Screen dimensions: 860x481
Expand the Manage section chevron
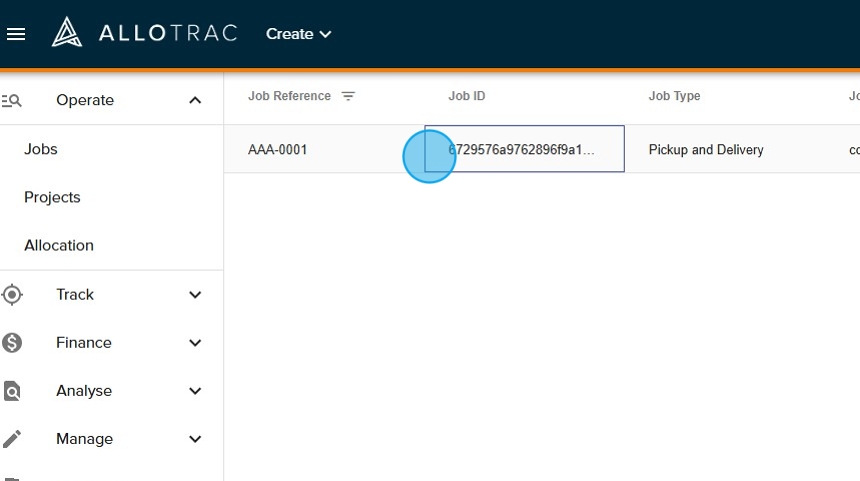(195, 439)
